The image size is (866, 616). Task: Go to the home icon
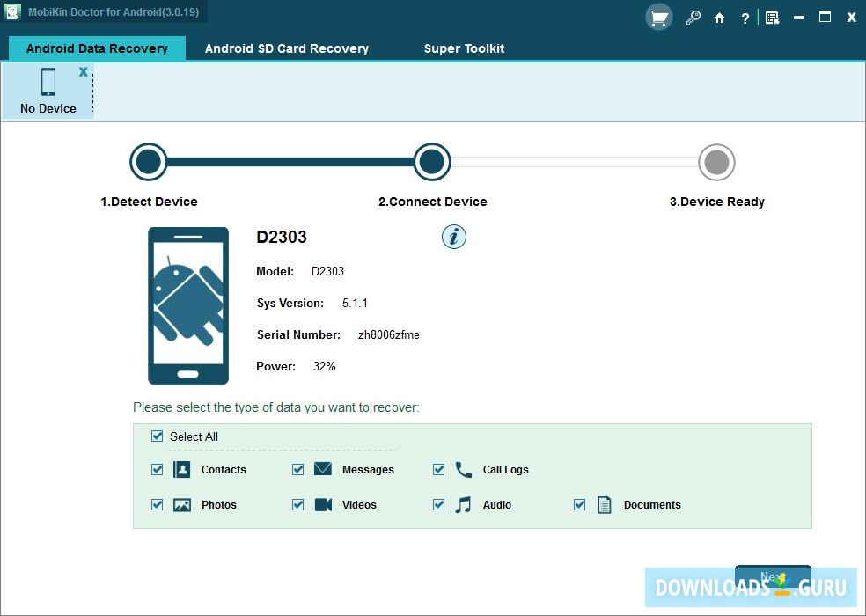(719, 18)
